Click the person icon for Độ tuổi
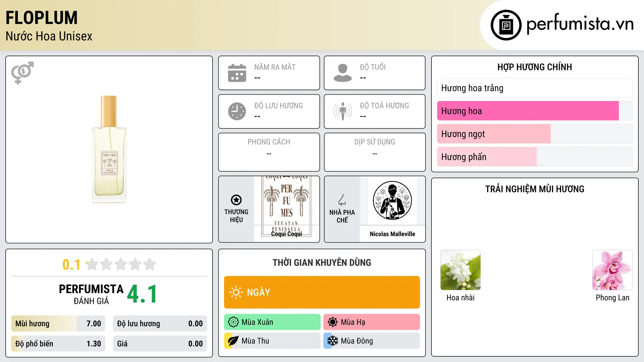Screen dimensions: 644x362 coord(343,73)
